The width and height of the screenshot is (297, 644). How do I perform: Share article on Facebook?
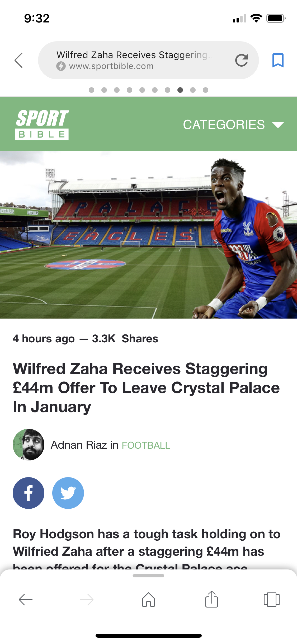29,493
